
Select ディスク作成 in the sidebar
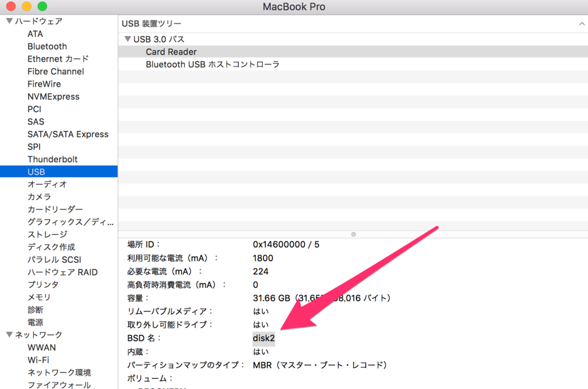pos(51,247)
